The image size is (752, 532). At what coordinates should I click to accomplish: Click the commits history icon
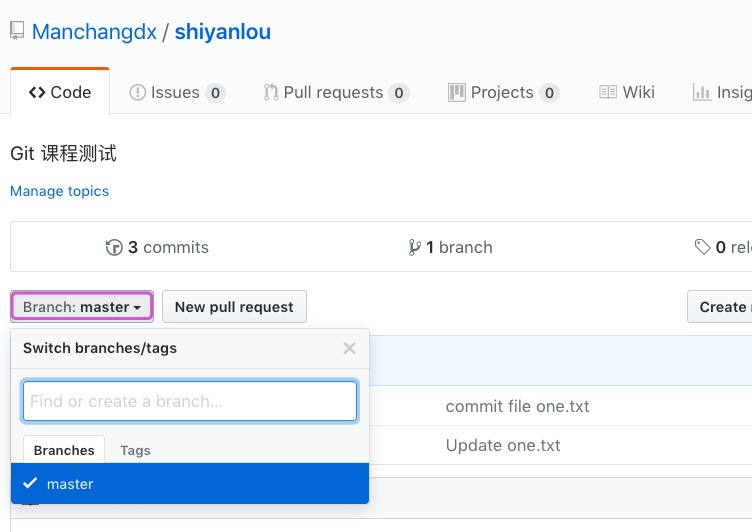pos(114,247)
